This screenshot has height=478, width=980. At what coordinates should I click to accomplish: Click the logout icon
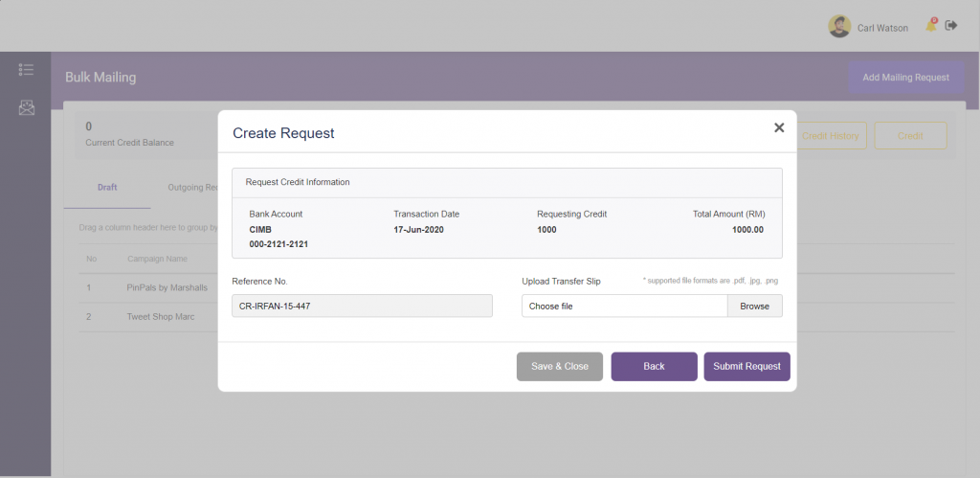click(x=951, y=26)
